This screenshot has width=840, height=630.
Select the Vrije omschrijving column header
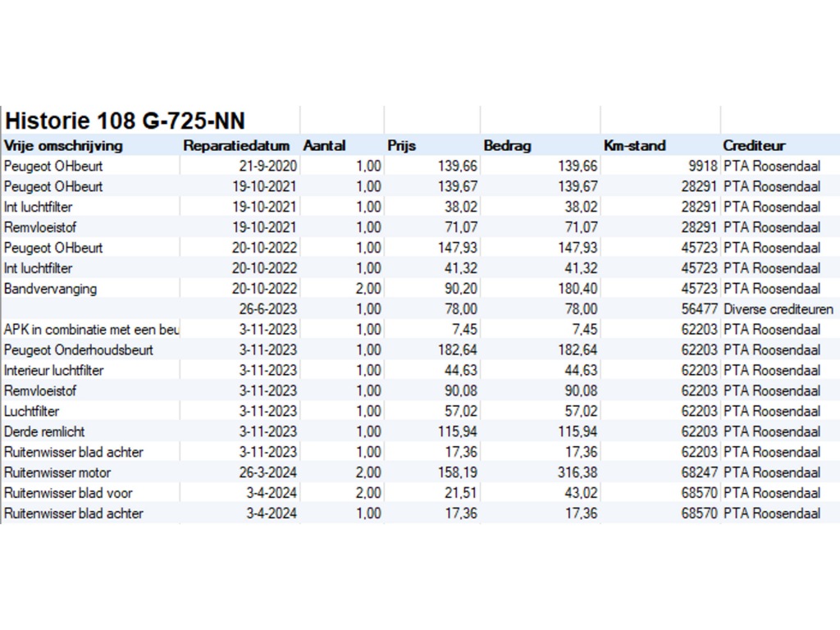(x=64, y=146)
